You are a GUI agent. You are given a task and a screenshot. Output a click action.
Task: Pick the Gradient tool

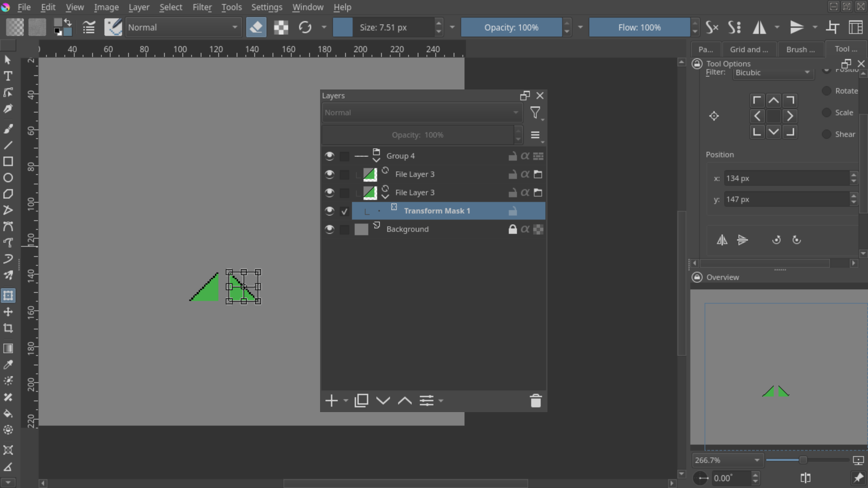[8, 348]
